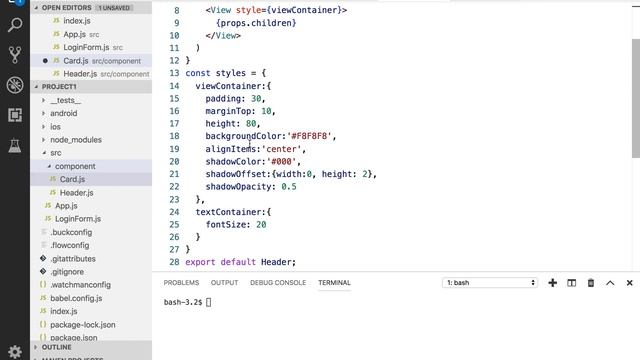Image resolution: width=640 pixels, height=360 pixels.
Task: Open App.js under src in tree
Action: click(66, 206)
